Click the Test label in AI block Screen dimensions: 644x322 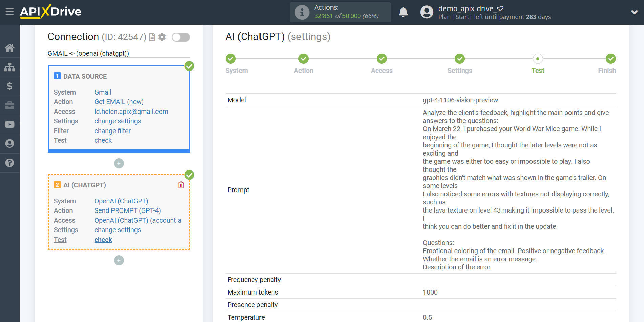coord(60,240)
